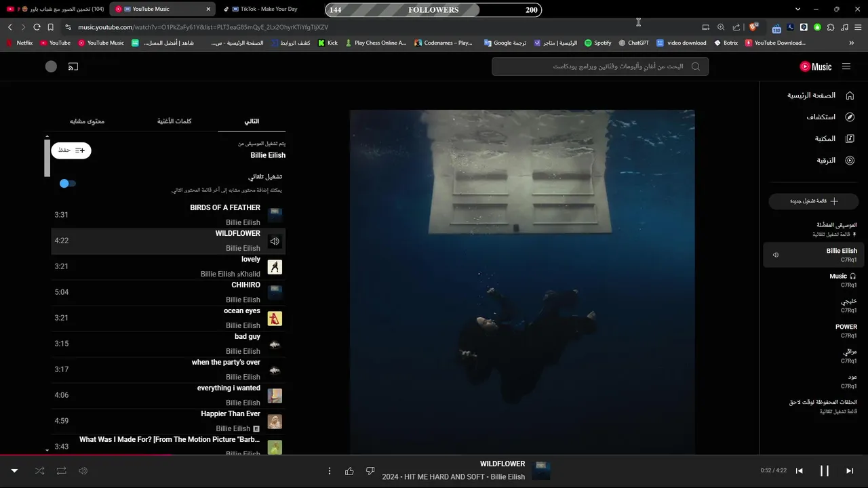Open the POWER playlist in sidebar

(x=812, y=331)
